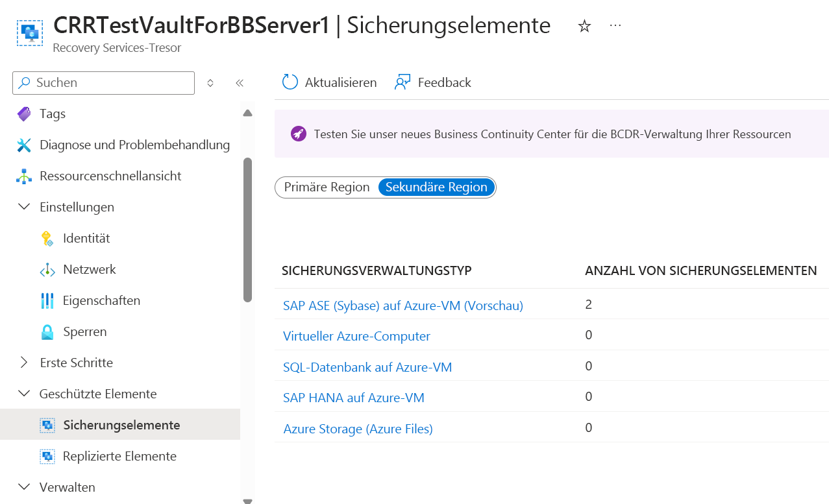Click the Sperren lock icon
The width and height of the screenshot is (829, 504).
coord(47,332)
